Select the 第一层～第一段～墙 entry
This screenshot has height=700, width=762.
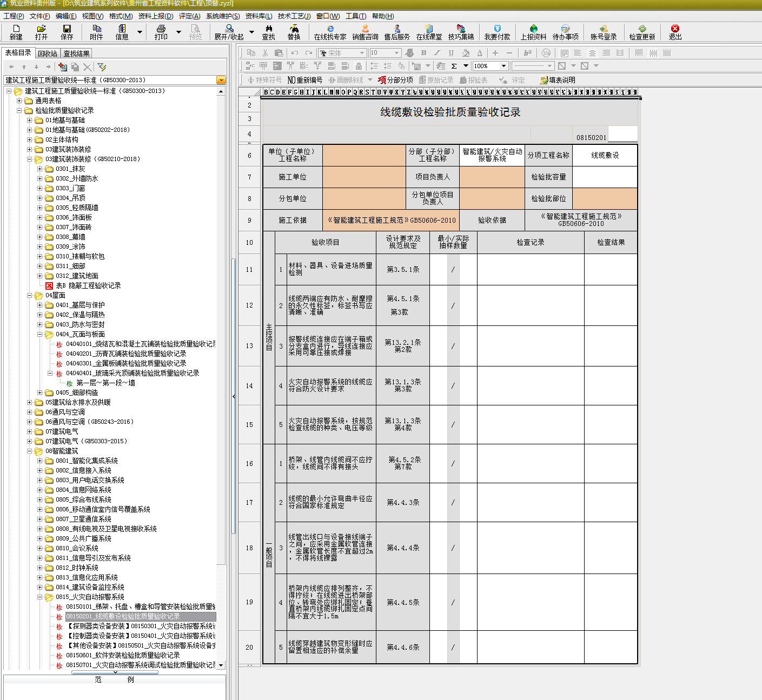tap(105, 383)
